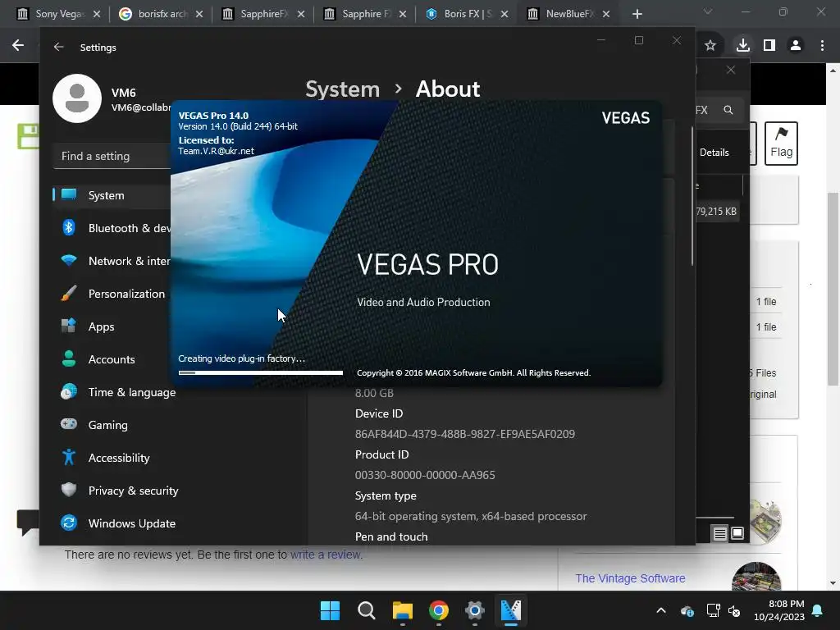This screenshot has height=630, width=840.
Task: Click the Windows Update refresh icon
Action: (x=69, y=523)
